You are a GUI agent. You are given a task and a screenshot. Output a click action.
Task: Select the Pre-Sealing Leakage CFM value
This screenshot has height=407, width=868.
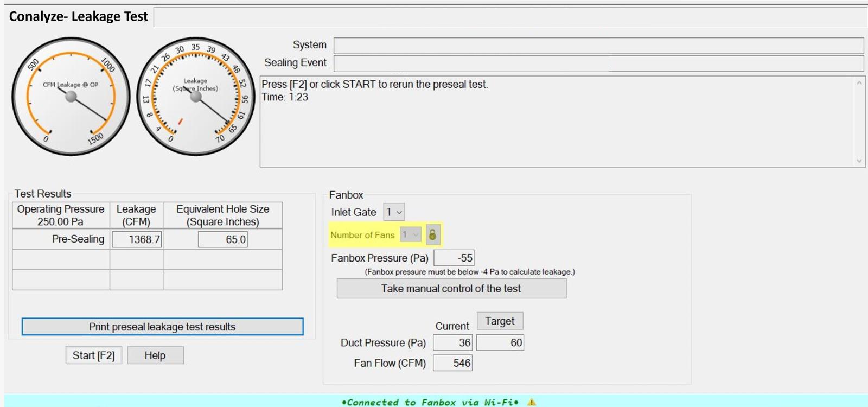tap(137, 239)
